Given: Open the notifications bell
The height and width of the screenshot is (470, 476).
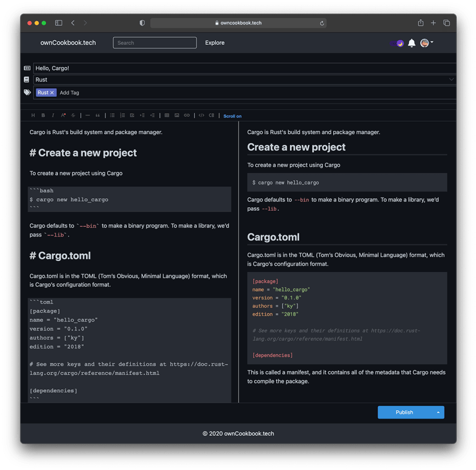Looking at the screenshot, I should pos(412,43).
